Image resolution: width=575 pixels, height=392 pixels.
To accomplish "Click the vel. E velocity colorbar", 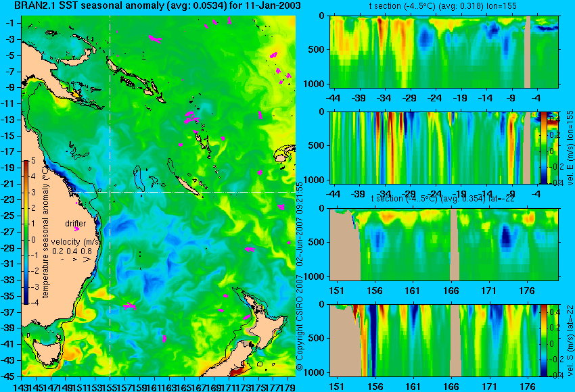I will pos(543,147).
